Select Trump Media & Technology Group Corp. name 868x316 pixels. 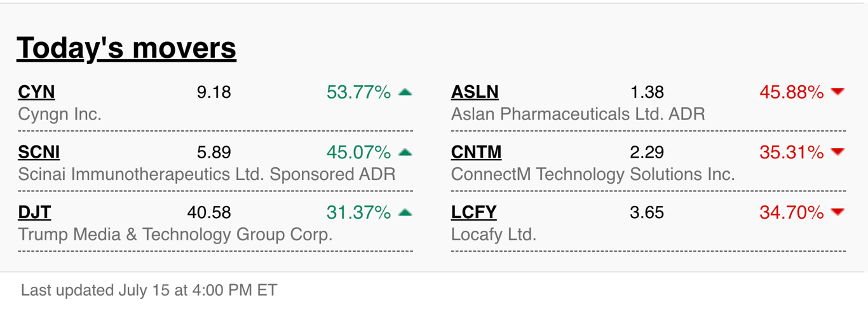[x=175, y=235]
